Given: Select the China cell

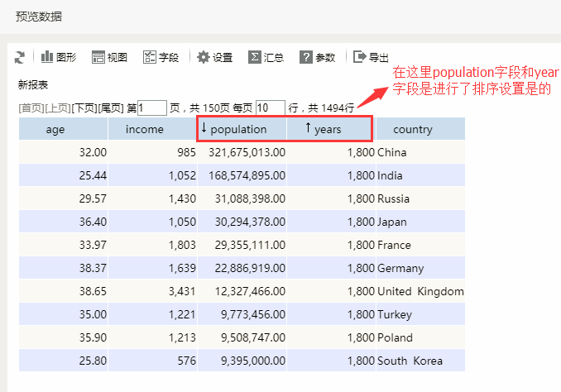Looking at the screenshot, I should (420, 152).
